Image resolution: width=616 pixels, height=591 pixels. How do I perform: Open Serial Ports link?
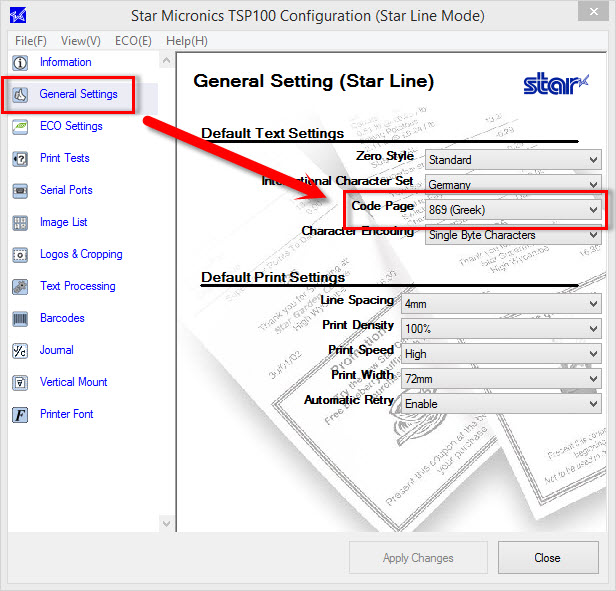tap(66, 190)
